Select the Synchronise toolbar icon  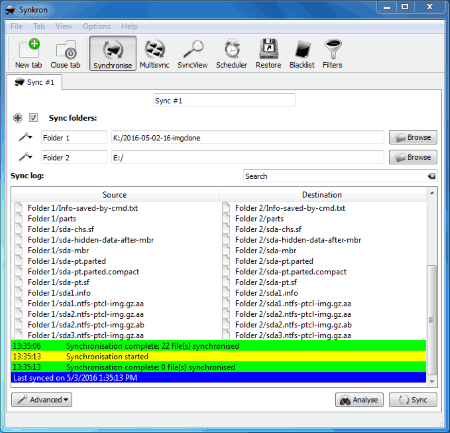113,53
